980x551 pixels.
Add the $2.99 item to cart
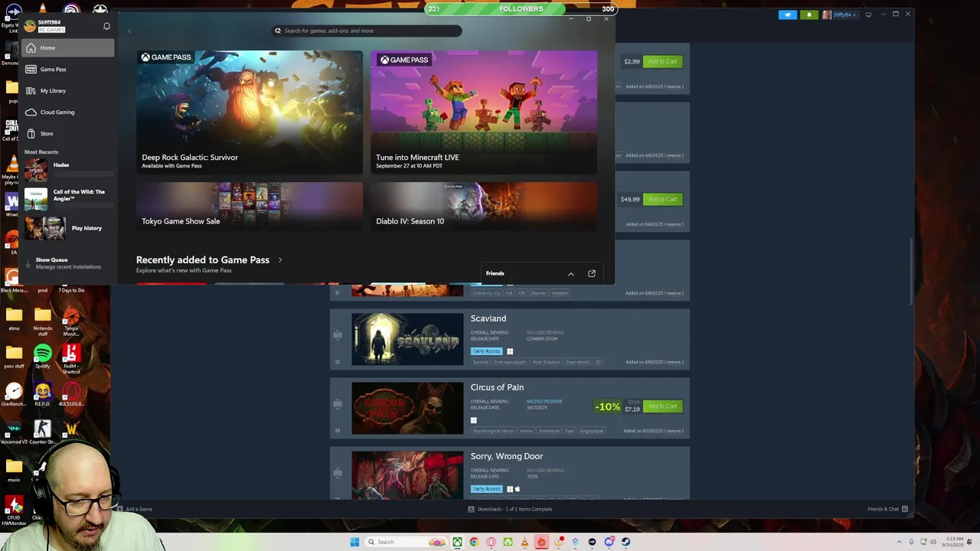pyautogui.click(x=662, y=61)
